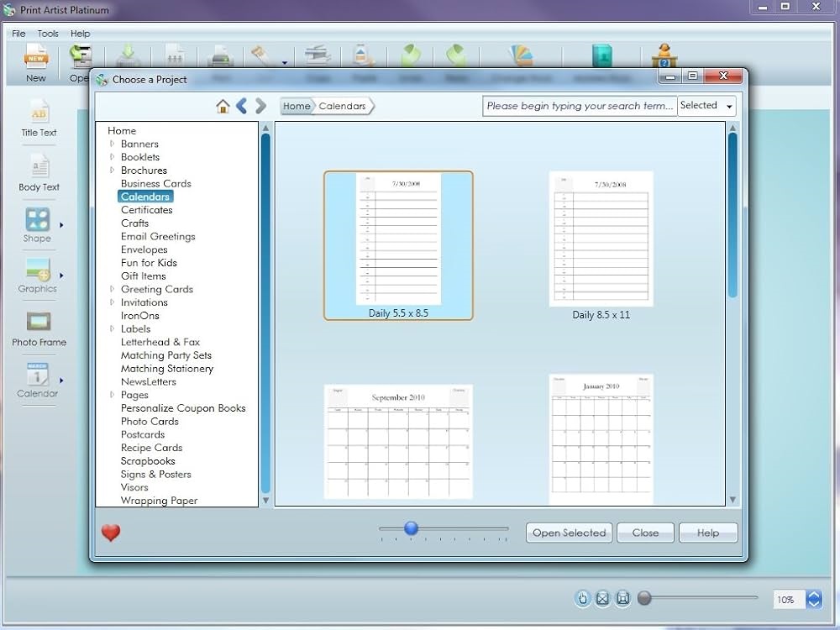
Task: Click the Home house icon in the dialog
Action: pos(223,106)
